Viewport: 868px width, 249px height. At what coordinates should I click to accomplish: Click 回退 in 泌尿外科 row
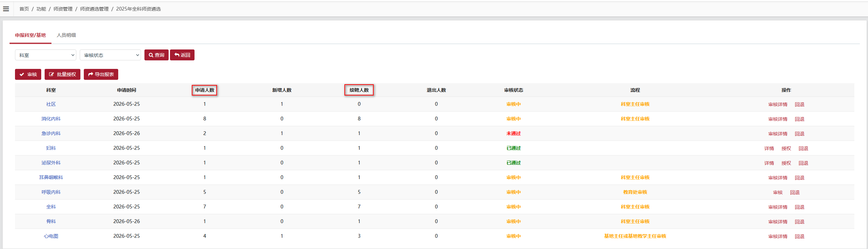(x=803, y=163)
